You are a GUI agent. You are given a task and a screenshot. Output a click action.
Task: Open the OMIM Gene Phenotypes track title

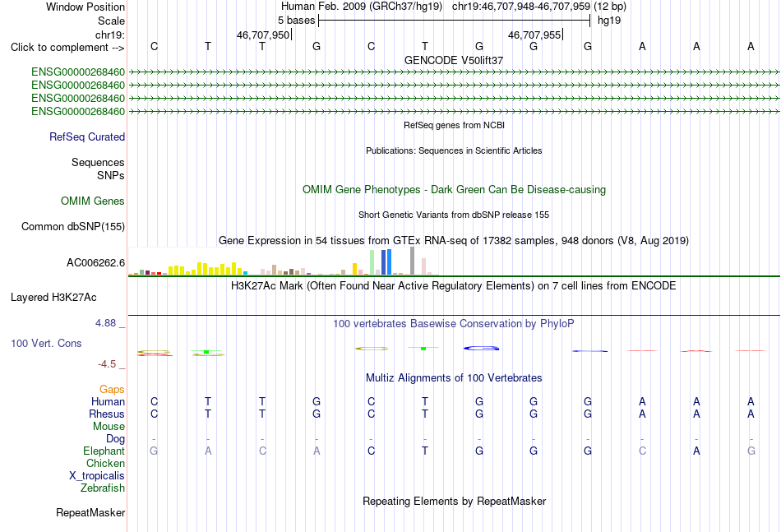[x=454, y=190]
